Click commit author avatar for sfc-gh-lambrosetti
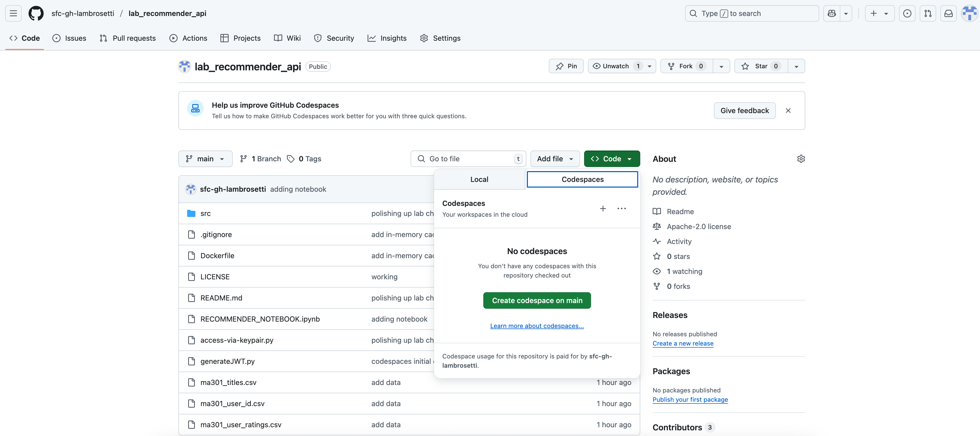This screenshot has height=436, width=980. tap(190, 189)
